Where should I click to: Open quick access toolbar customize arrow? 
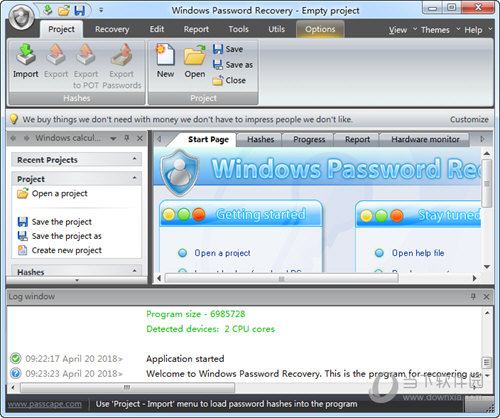[x=101, y=11]
